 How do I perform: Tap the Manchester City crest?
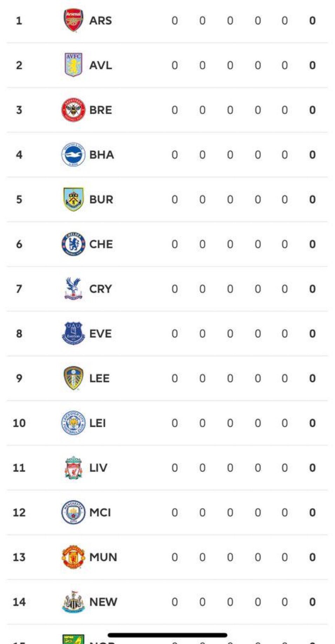point(73,512)
